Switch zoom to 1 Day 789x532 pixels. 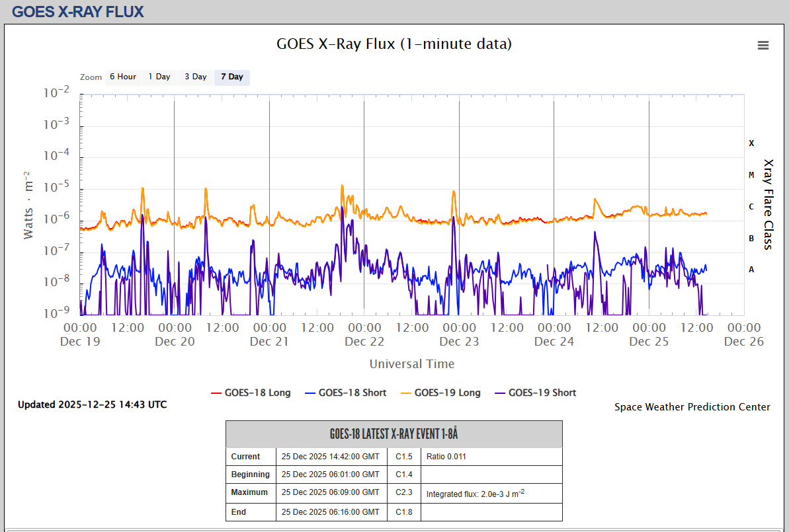[x=159, y=77]
